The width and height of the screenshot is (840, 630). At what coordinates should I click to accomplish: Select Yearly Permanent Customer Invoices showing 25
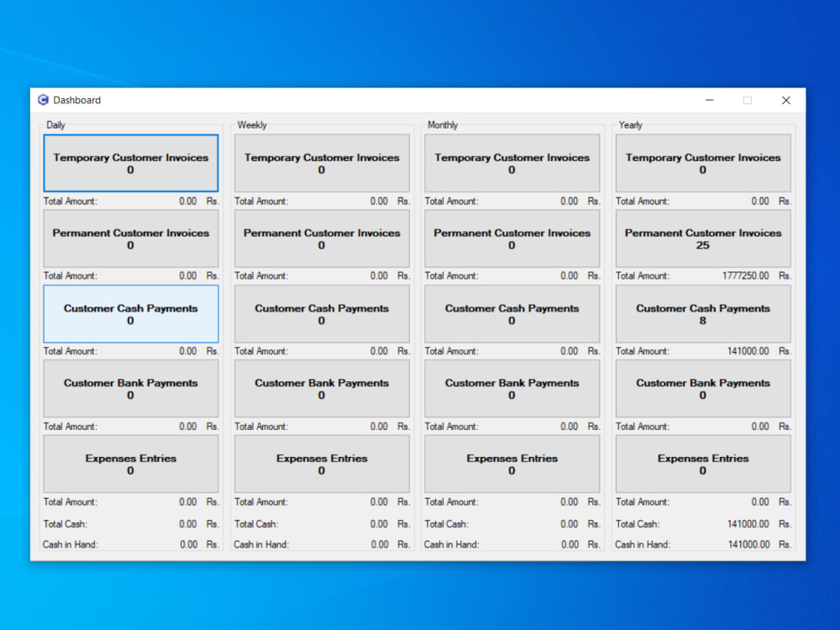(703, 239)
